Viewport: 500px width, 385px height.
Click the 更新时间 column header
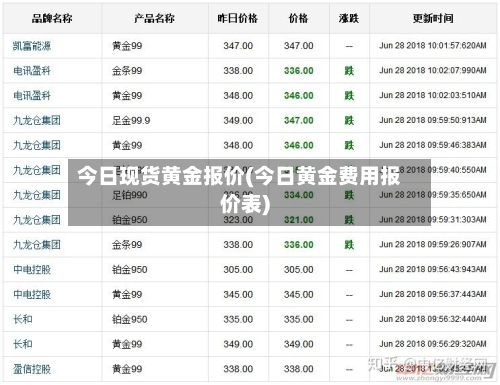[x=433, y=18]
